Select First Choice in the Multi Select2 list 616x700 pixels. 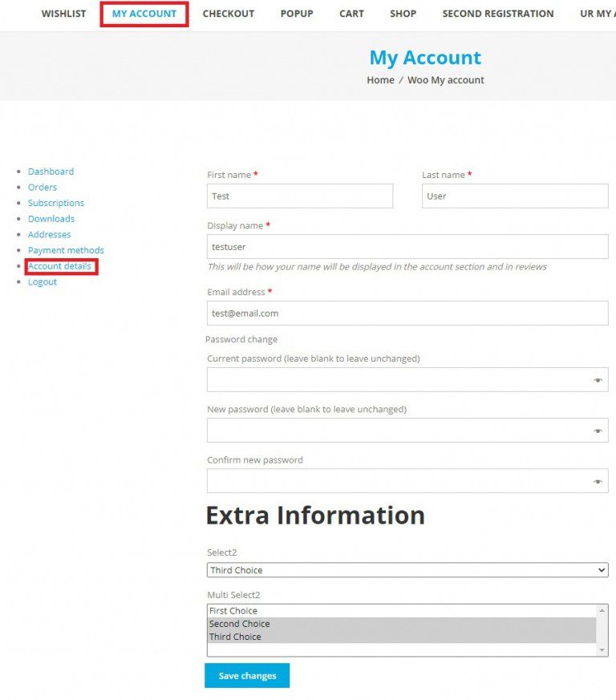click(x=402, y=611)
